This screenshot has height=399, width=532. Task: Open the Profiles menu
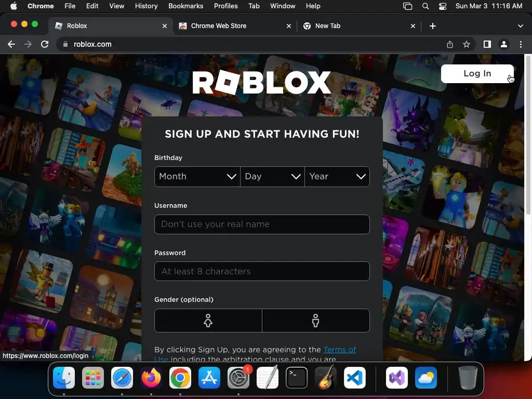coord(225,6)
